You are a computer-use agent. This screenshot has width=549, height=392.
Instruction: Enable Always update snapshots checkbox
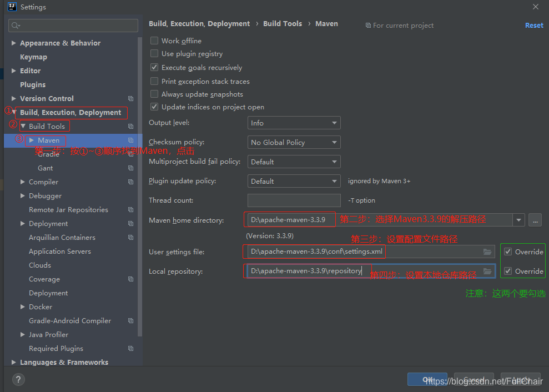pos(154,94)
